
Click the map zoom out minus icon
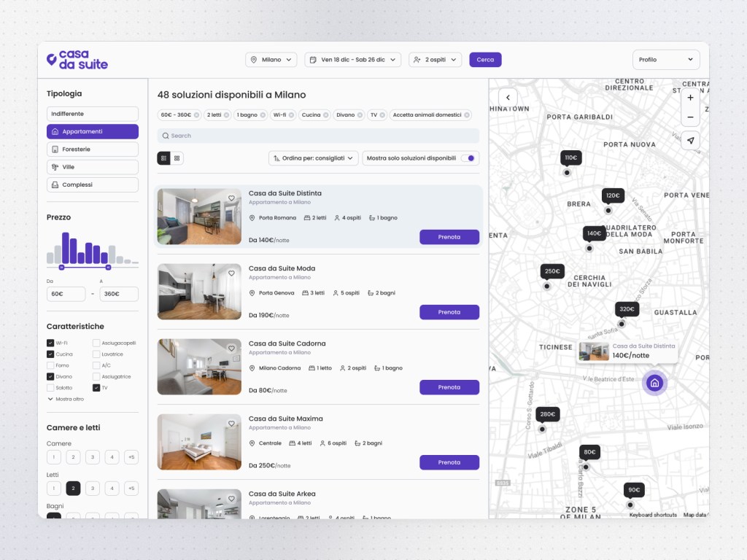[x=690, y=117]
